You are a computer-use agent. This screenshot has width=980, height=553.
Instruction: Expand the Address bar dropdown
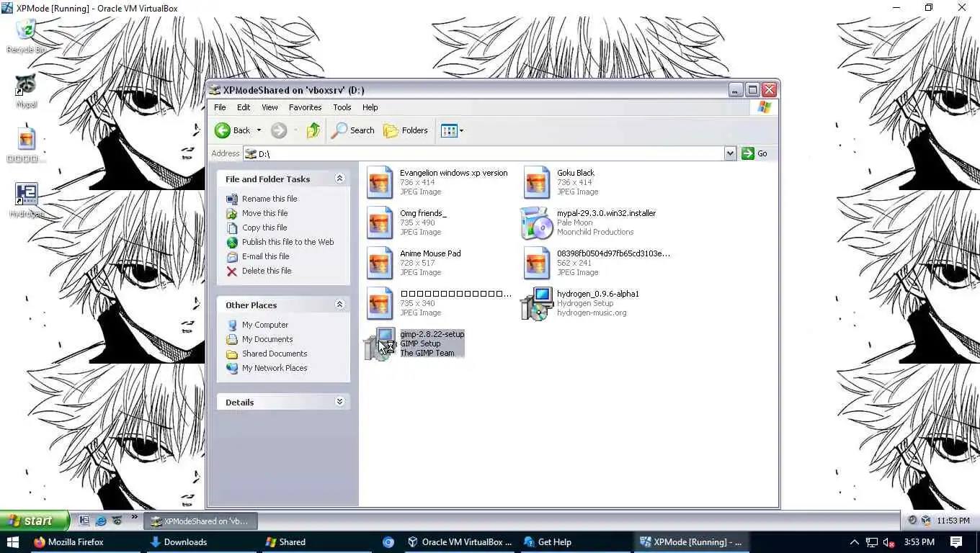click(x=730, y=153)
